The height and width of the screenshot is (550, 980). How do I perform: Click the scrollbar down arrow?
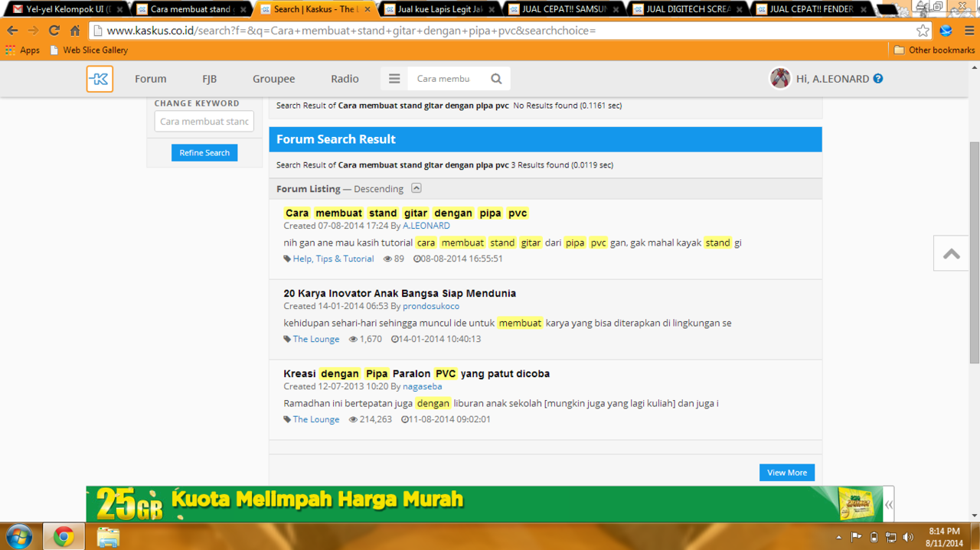click(x=974, y=516)
